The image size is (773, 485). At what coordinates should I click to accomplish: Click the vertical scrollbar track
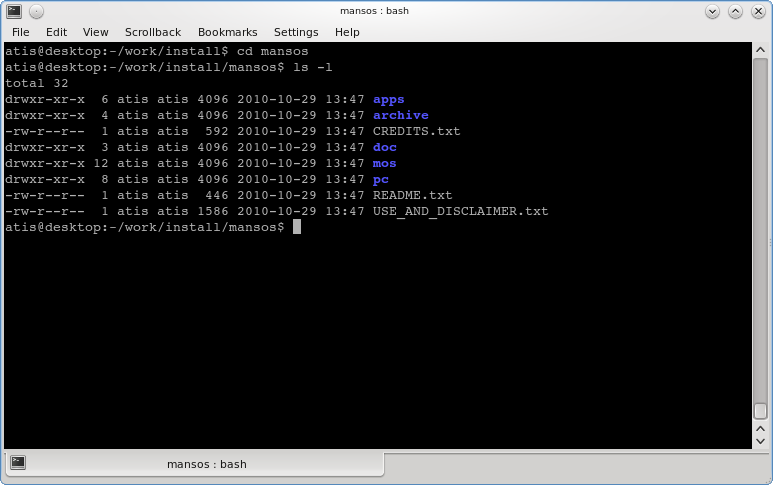pos(760,232)
